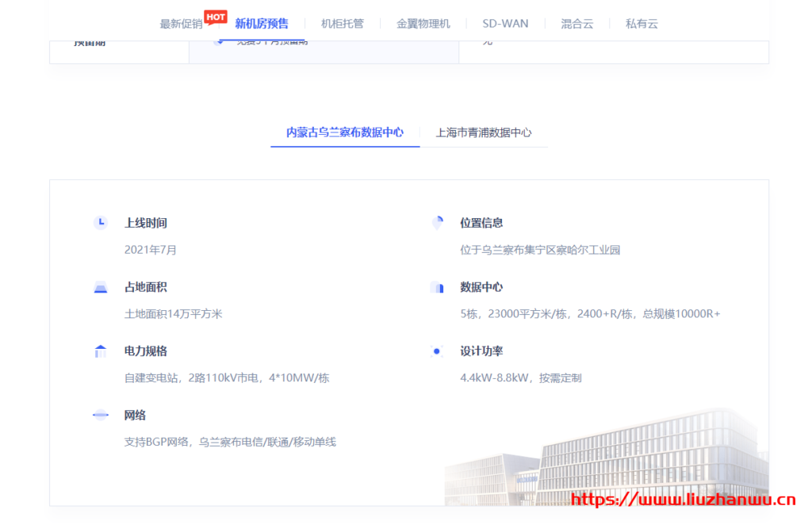Select the location pin icon beside 位置信息
The image size is (812, 525).
click(x=439, y=223)
